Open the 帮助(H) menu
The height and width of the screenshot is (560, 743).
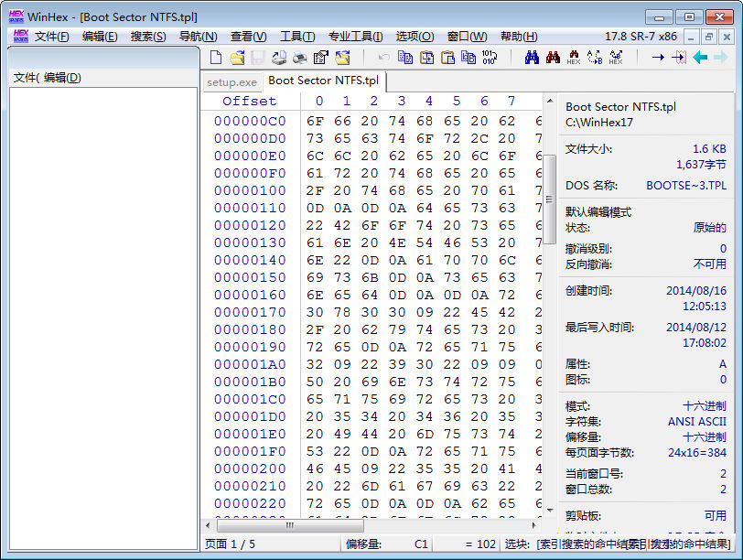click(519, 37)
